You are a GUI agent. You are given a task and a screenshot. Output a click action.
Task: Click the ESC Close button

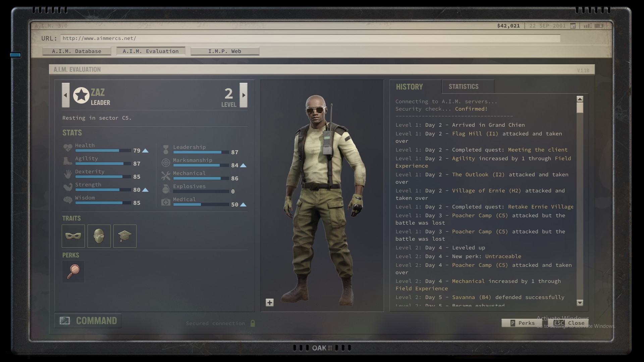click(x=568, y=323)
